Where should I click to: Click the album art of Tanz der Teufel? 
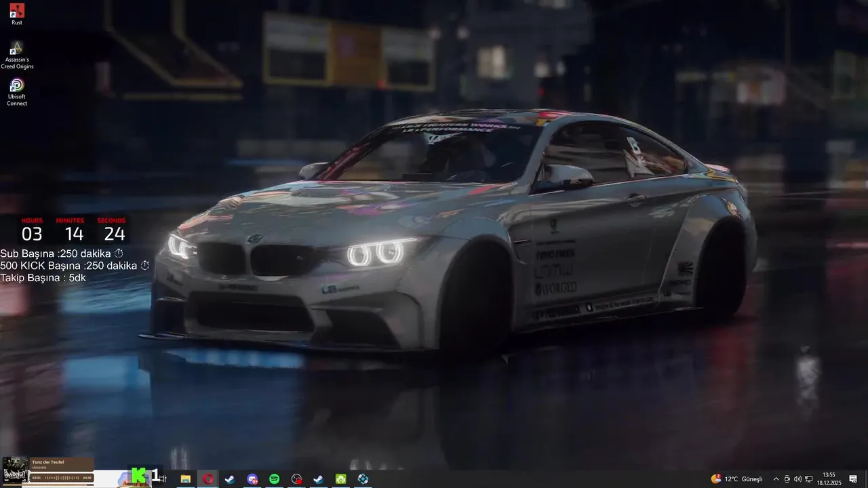pyautogui.click(x=15, y=470)
